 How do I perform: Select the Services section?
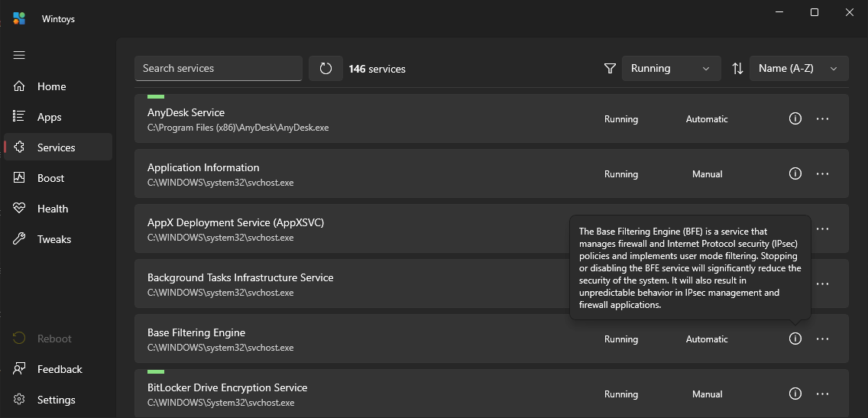click(x=58, y=147)
